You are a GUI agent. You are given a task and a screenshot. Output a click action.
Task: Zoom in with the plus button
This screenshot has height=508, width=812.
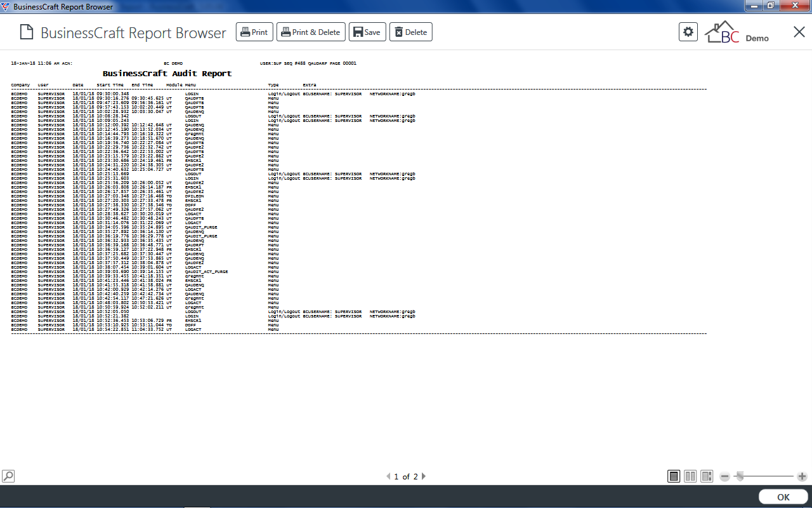click(802, 476)
